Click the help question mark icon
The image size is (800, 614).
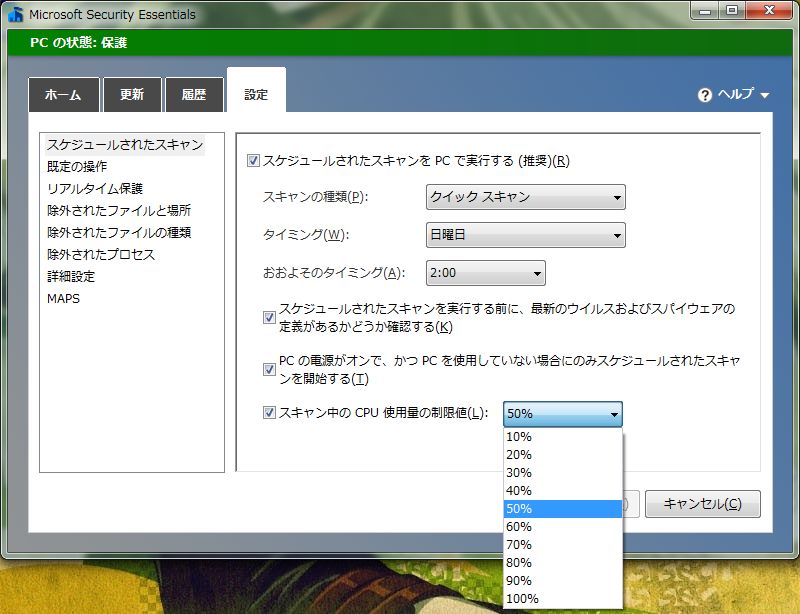pyautogui.click(x=705, y=95)
